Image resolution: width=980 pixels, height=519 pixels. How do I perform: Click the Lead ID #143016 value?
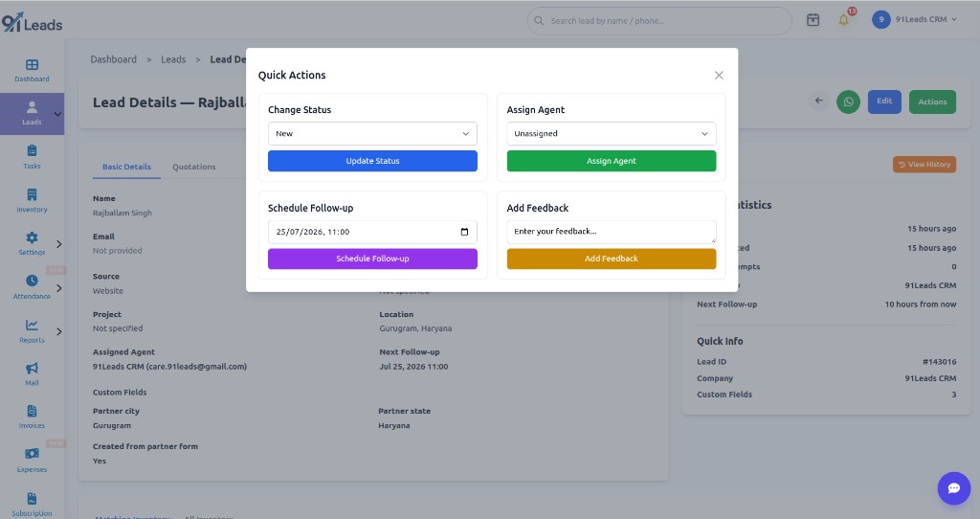tap(940, 362)
